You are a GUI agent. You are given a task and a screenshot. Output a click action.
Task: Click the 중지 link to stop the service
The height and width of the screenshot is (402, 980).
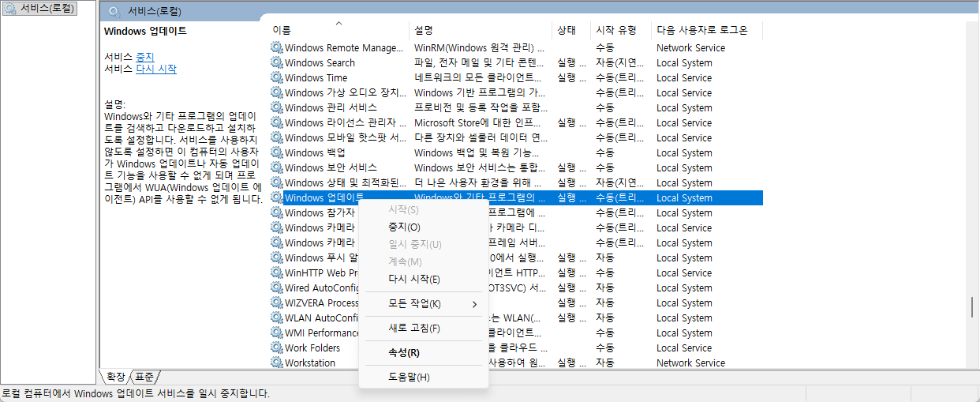(145, 57)
